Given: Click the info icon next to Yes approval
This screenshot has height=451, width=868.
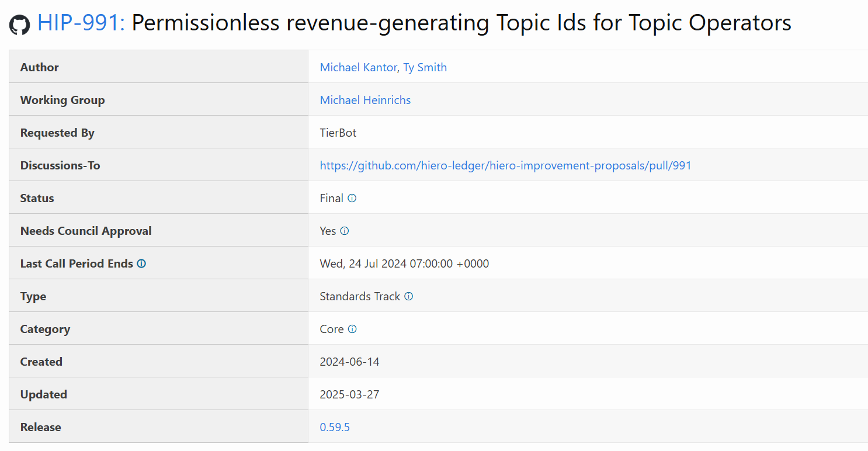Looking at the screenshot, I should (345, 231).
